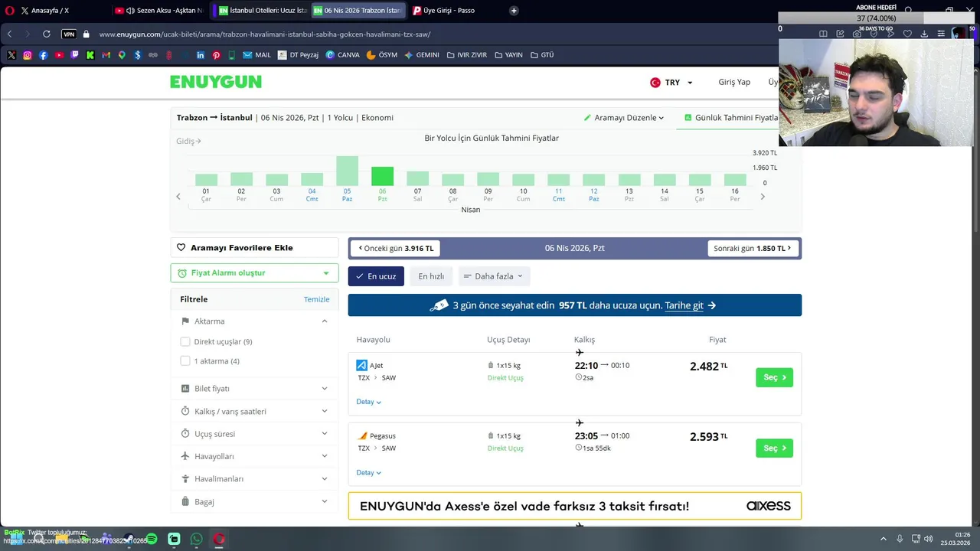
Task: Expand the Havayolları filter
Action: 254,456
